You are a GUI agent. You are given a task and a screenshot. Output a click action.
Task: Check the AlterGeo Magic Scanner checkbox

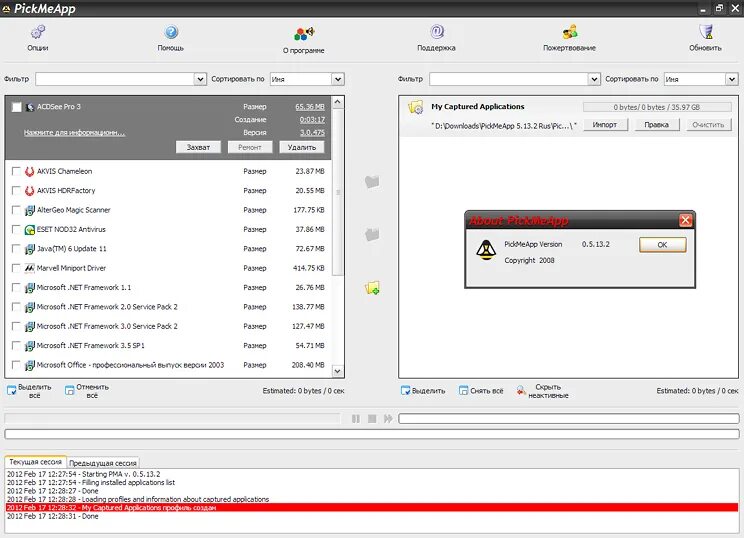pos(16,210)
